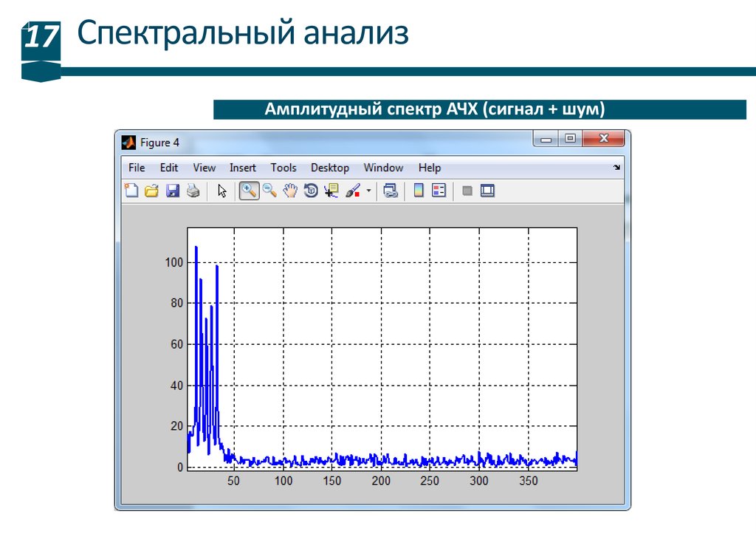Activate the Pan hand tool
Viewport: 756px width, 534px height.
[290, 191]
